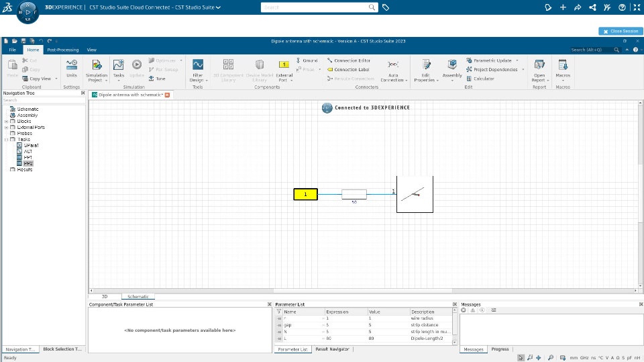Screen dimensions: 644x362
Task: Select the Ground component icon
Action: [x=298, y=60]
